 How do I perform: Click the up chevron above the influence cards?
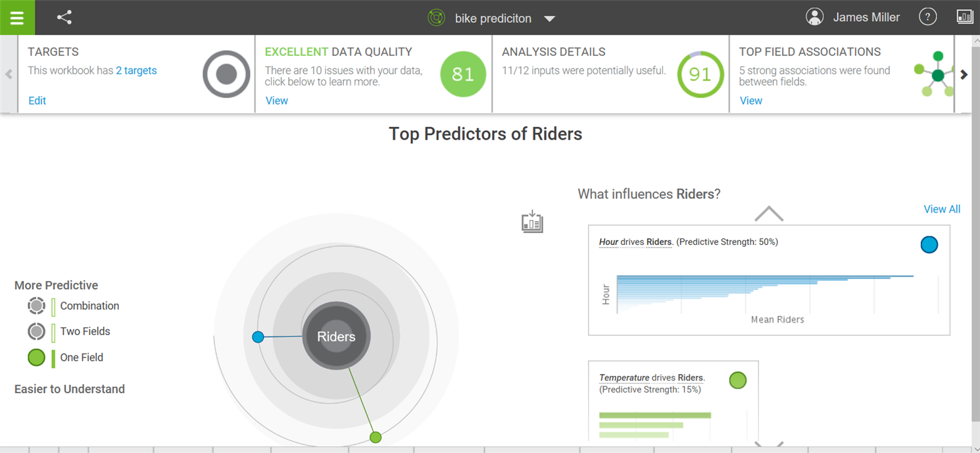coord(769,214)
